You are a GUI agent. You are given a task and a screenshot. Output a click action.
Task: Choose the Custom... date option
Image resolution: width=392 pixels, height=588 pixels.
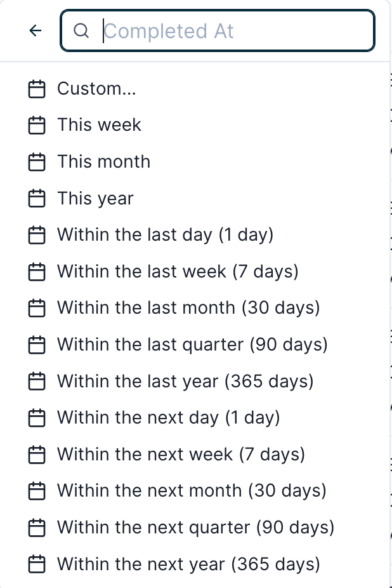coord(96,88)
